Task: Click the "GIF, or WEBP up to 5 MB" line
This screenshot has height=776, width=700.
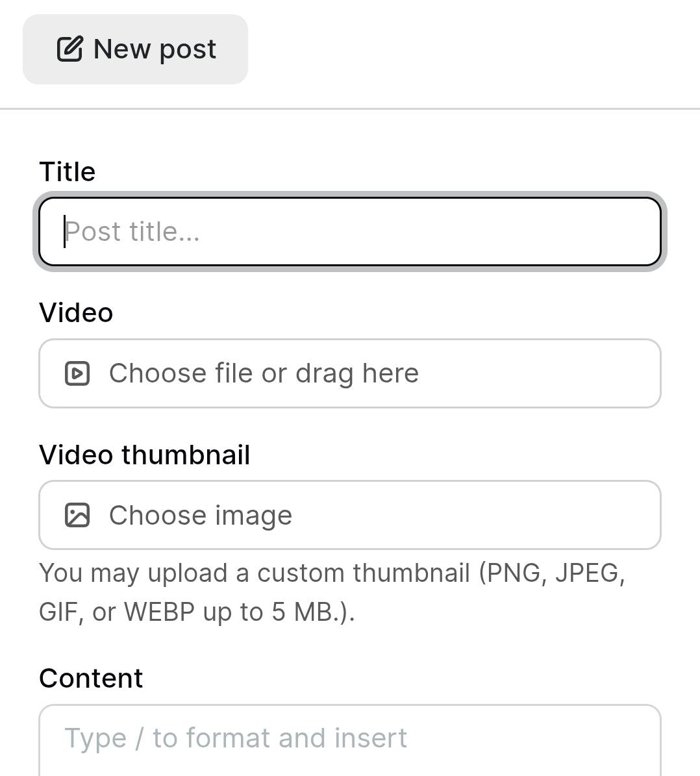Action: pos(197,612)
